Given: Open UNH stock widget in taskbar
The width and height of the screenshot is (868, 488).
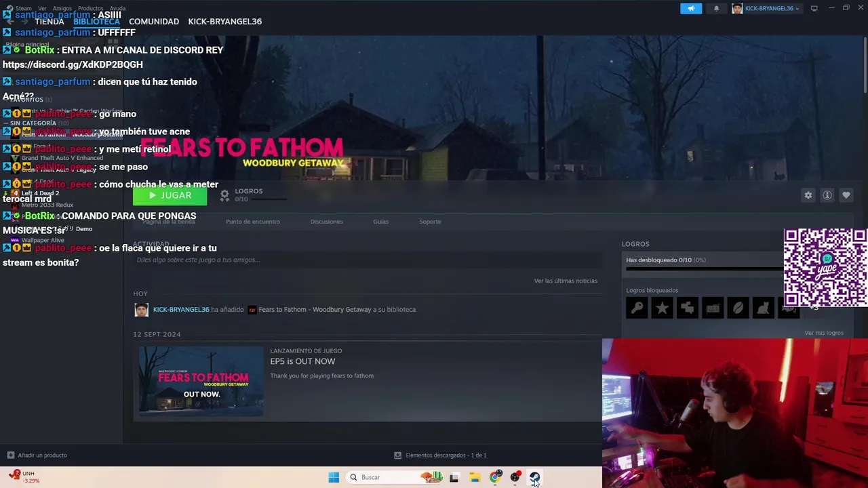Looking at the screenshot, I should point(23,477).
